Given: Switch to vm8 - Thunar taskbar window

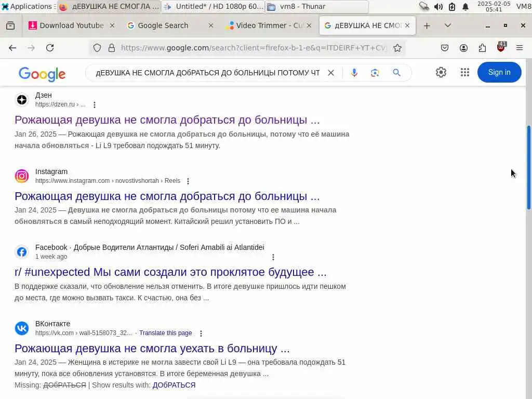Looking at the screenshot, I should (316, 6).
